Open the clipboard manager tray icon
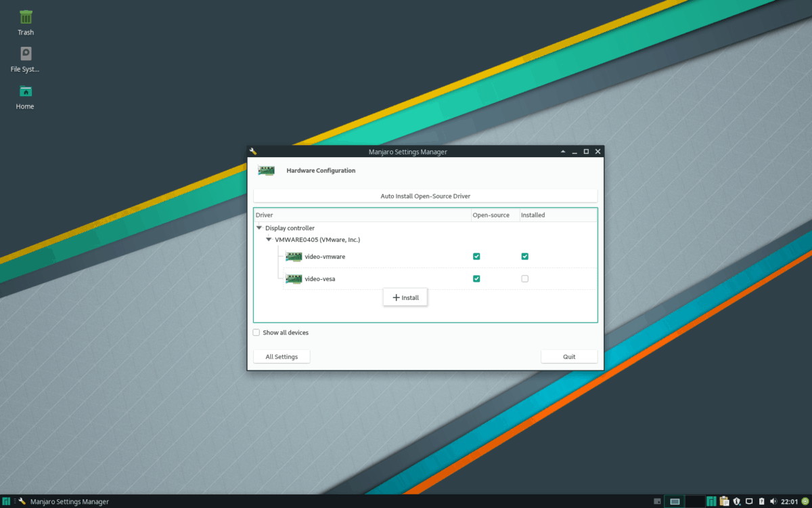The image size is (812, 508). click(x=724, y=501)
